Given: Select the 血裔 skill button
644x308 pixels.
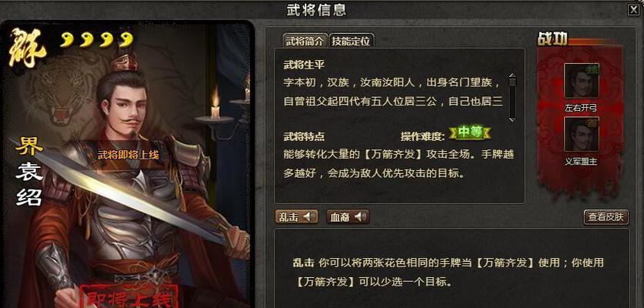Looking at the screenshot, I should [x=348, y=216].
